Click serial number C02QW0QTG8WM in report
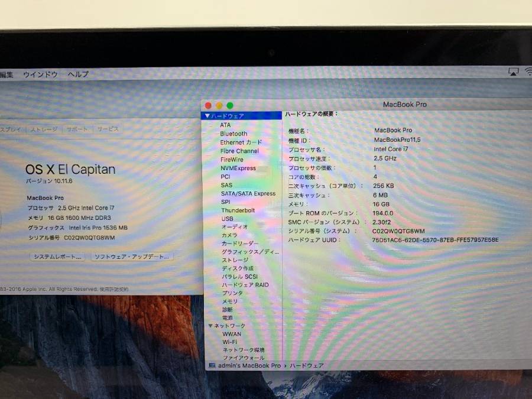Image resolution: width=532 pixels, height=399 pixels. [398, 231]
